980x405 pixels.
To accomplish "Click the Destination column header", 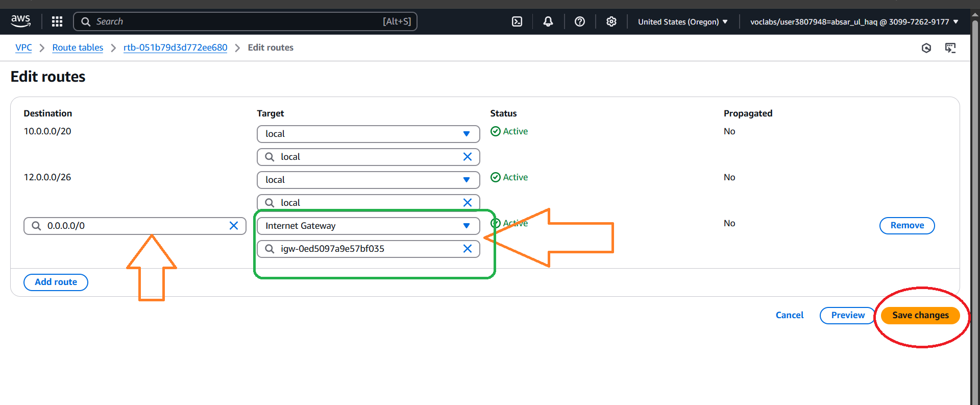I will (x=48, y=113).
